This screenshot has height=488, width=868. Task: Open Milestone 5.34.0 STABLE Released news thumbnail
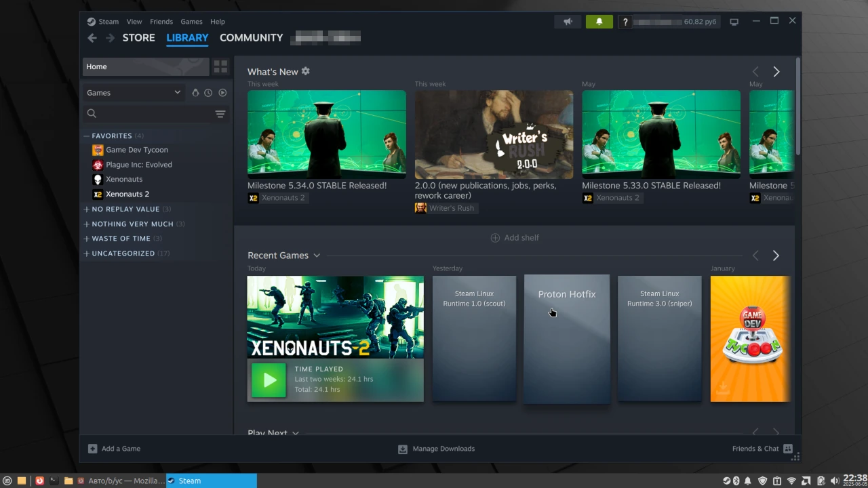pyautogui.click(x=327, y=134)
